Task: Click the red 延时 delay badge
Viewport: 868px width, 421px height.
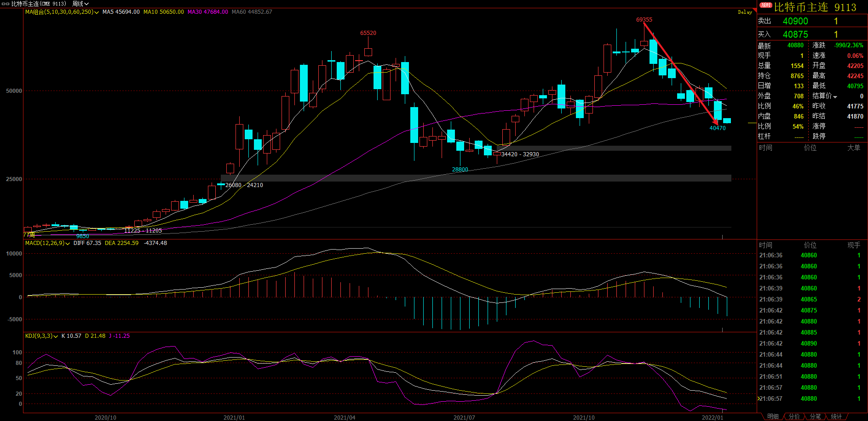Action: [766, 5]
